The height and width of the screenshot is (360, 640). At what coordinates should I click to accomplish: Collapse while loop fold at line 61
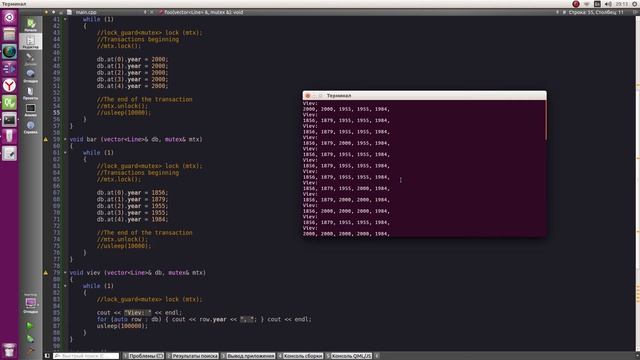coord(65,153)
